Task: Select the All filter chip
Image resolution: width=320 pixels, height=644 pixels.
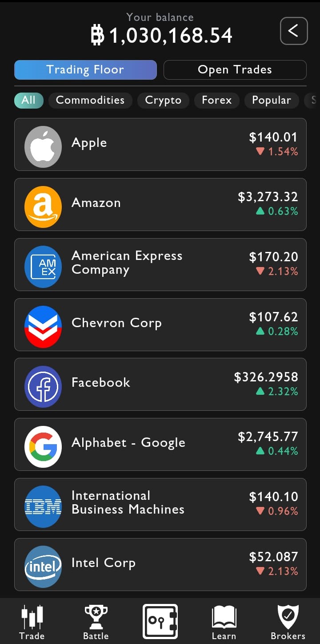Action: pos(28,100)
